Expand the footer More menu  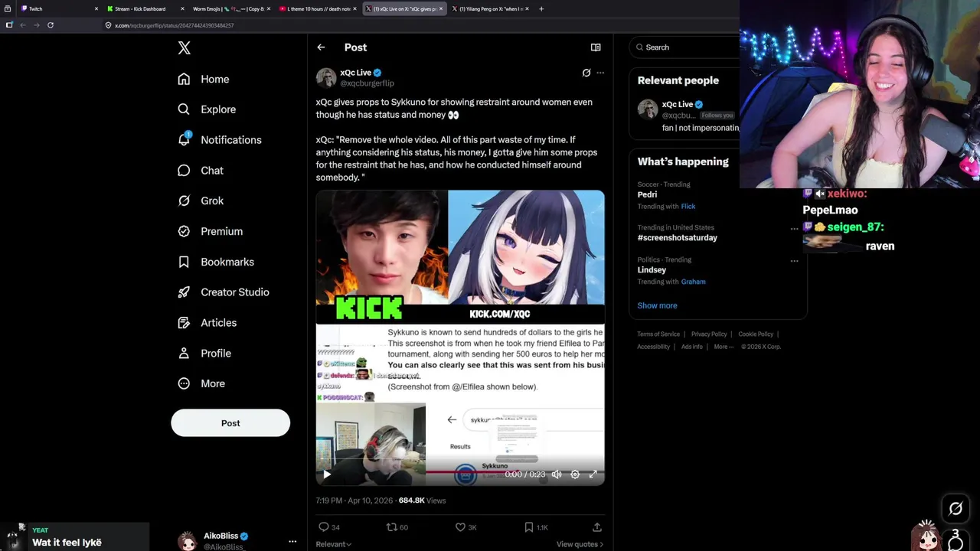pyautogui.click(x=723, y=347)
